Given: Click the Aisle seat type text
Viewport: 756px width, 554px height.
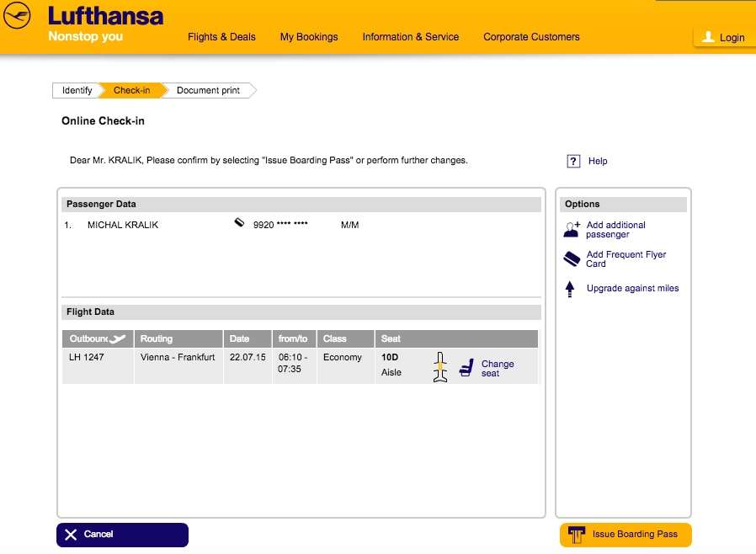Looking at the screenshot, I should point(391,372).
